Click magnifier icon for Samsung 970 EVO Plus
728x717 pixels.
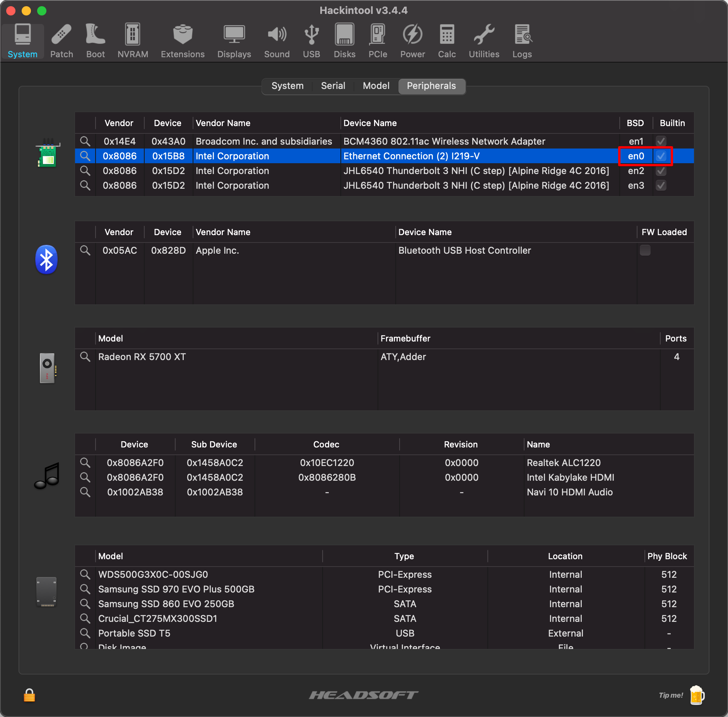point(85,589)
